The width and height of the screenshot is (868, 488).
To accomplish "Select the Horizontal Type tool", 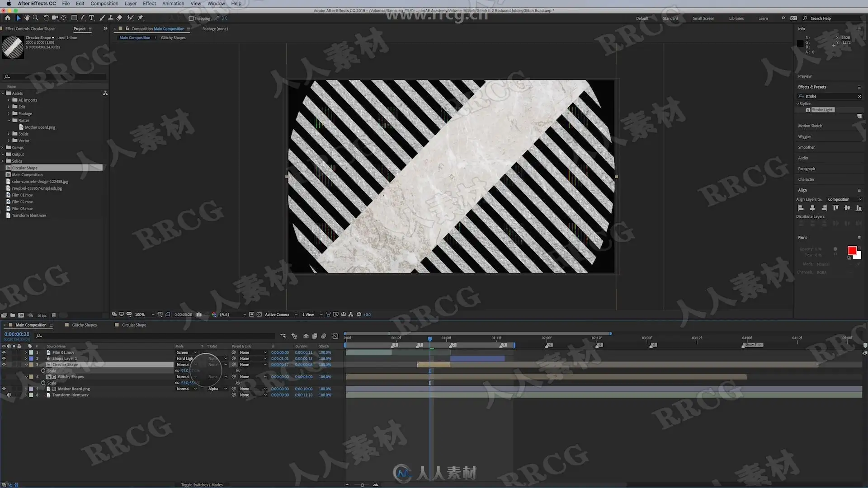I will click(91, 18).
